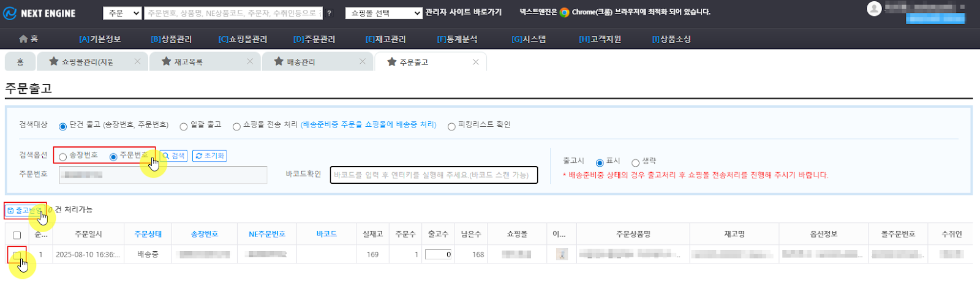
Task: Expand the 쇼핑몰 선택 dropdown
Action: 383,13
